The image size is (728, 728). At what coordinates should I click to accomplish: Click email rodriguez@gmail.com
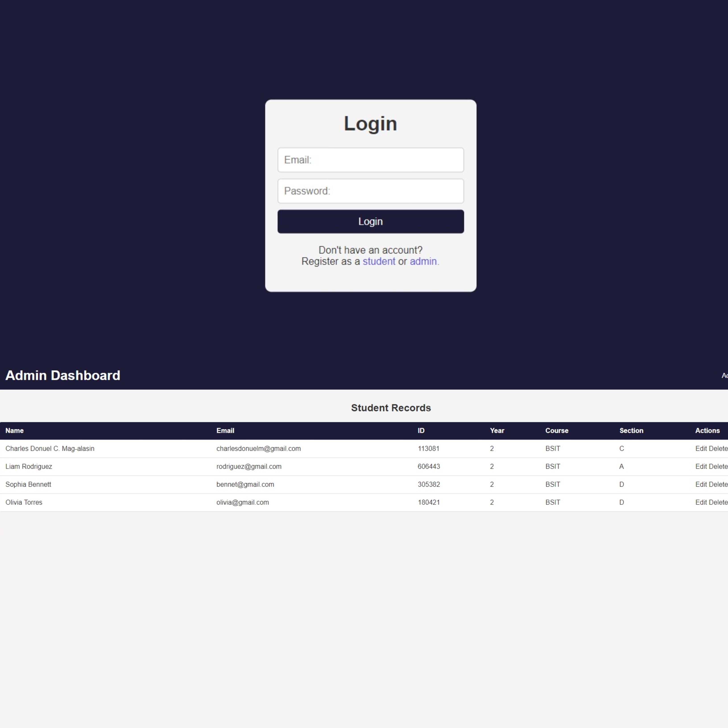tap(249, 467)
